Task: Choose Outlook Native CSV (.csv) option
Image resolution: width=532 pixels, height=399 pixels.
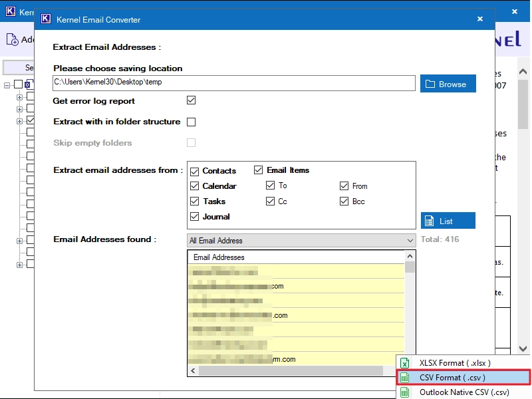Action: 463,392
